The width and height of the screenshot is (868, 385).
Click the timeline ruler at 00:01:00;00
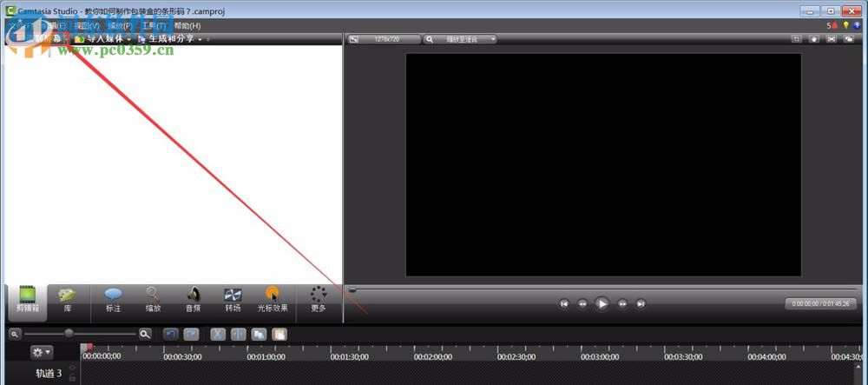(266, 357)
